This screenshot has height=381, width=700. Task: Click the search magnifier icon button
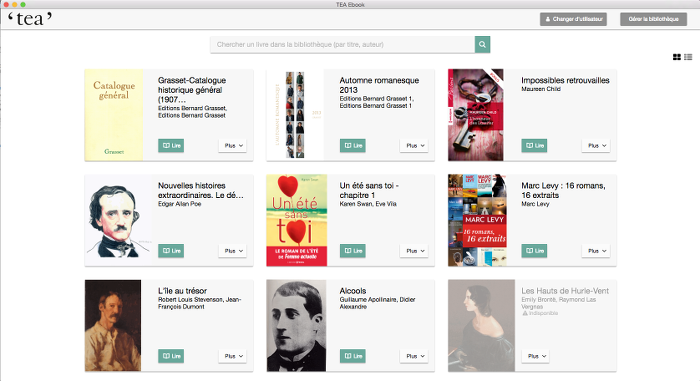tap(482, 44)
